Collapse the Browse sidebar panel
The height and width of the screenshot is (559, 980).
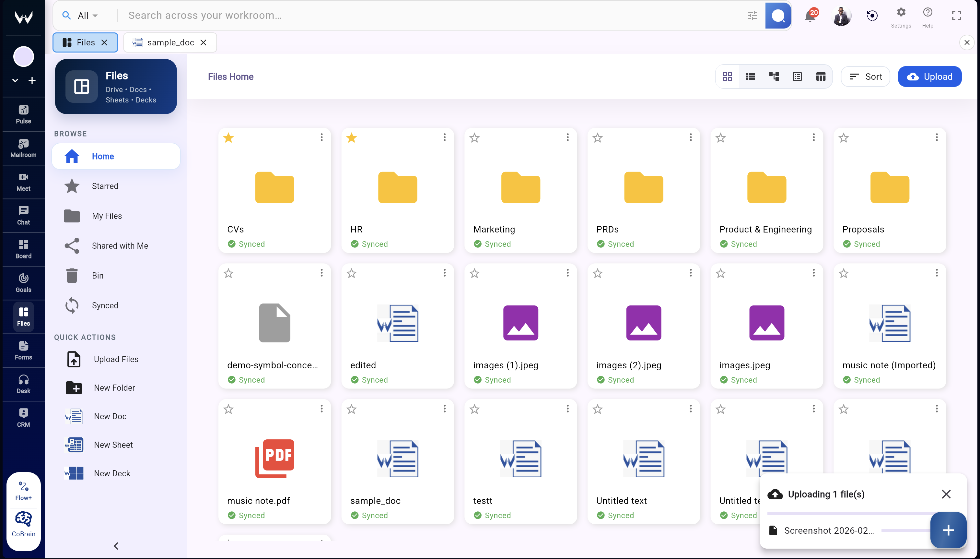tap(115, 546)
